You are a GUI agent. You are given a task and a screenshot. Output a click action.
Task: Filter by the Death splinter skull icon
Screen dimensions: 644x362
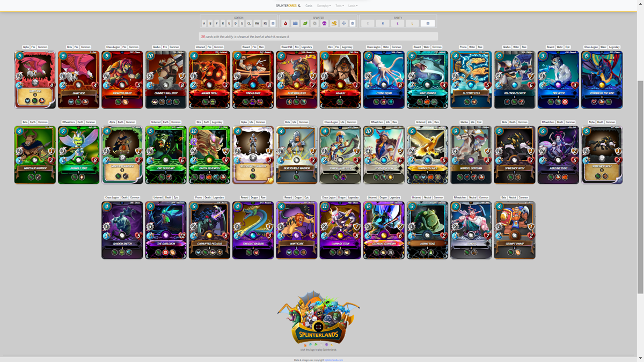point(324,24)
